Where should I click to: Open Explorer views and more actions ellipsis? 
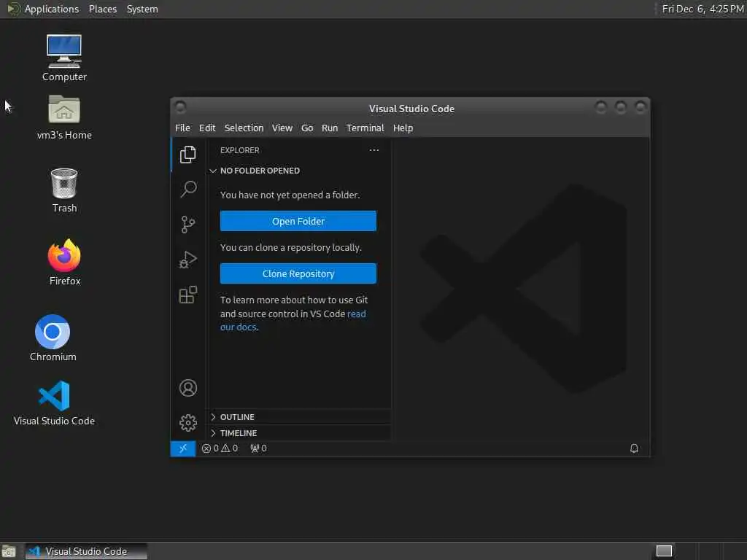374,150
